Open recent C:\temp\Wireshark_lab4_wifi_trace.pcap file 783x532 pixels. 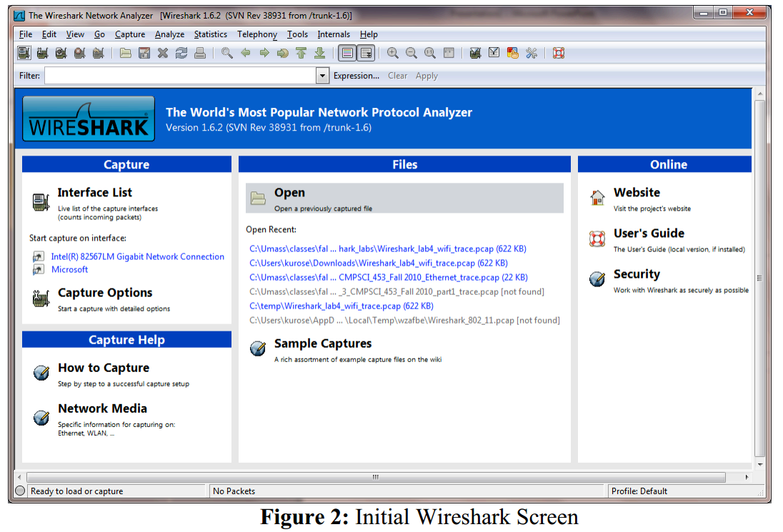click(x=341, y=306)
